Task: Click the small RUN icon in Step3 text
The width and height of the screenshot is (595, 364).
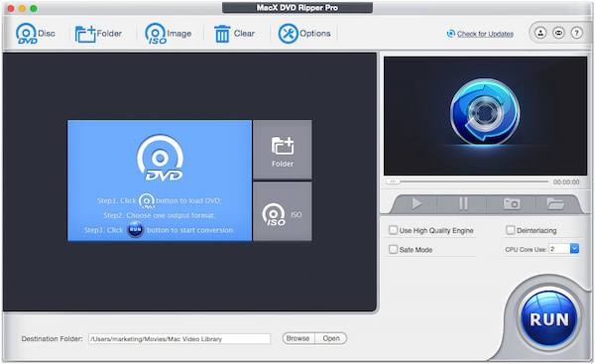Action: coord(135,230)
